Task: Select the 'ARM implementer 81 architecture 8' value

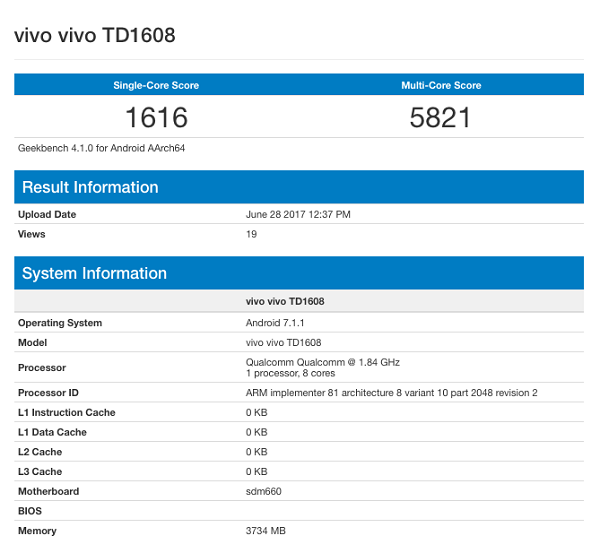Action: point(391,393)
